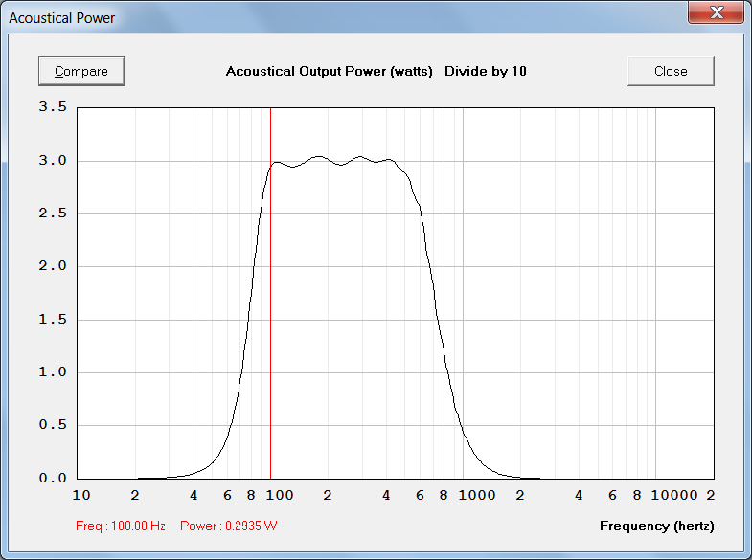Click the Close button
The height and width of the screenshot is (560, 752).
tap(671, 71)
